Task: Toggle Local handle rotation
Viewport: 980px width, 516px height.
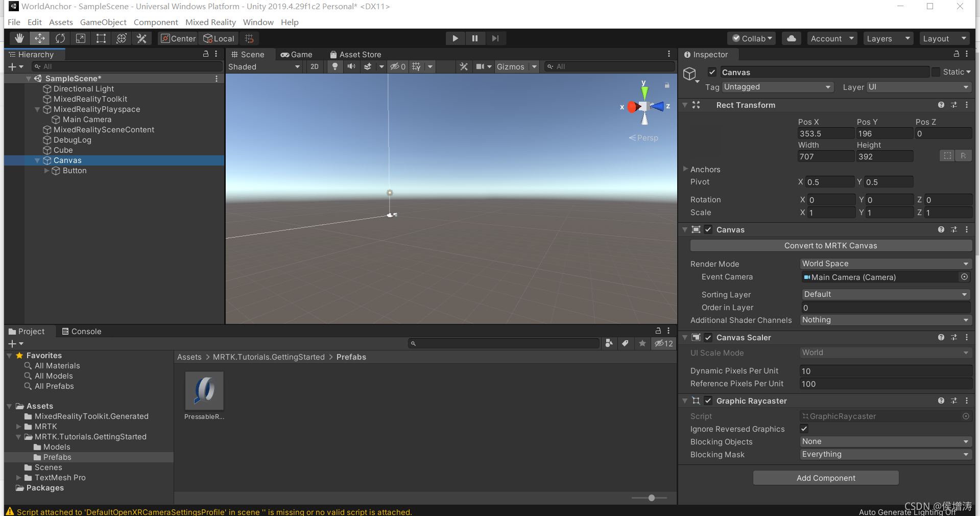Action: pyautogui.click(x=219, y=38)
